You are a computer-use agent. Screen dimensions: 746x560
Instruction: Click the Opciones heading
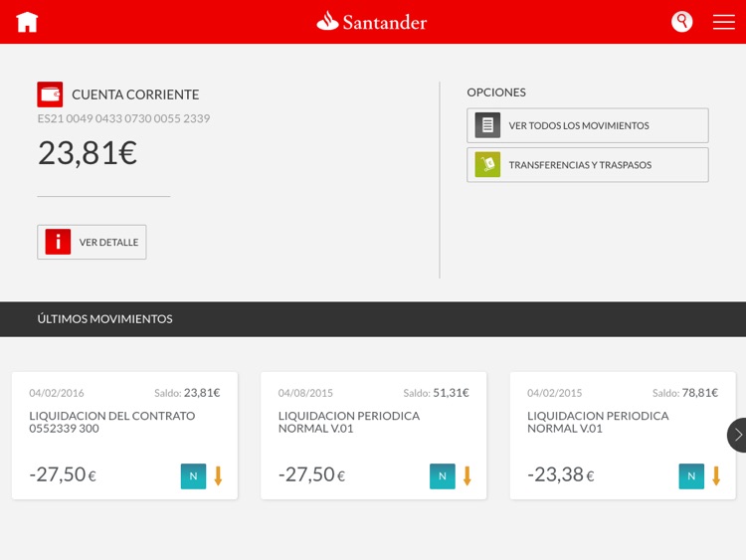[496, 93]
